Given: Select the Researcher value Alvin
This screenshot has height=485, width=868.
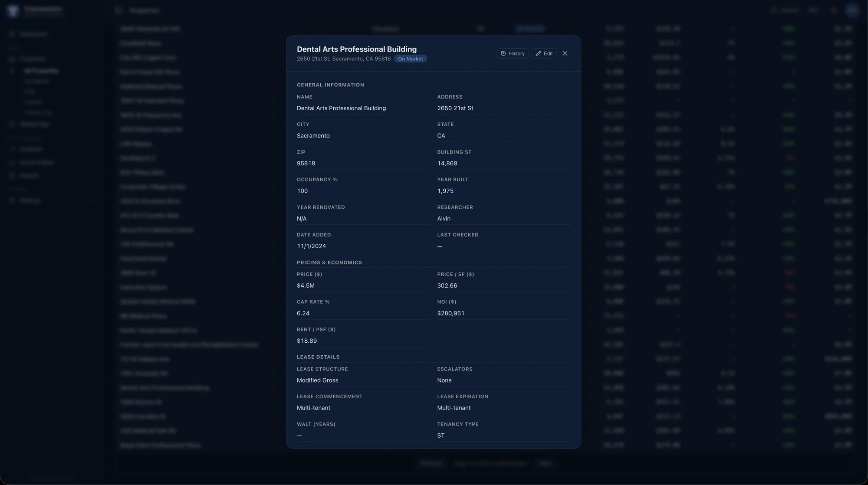Looking at the screenshot, I should (x=444, y=219).
